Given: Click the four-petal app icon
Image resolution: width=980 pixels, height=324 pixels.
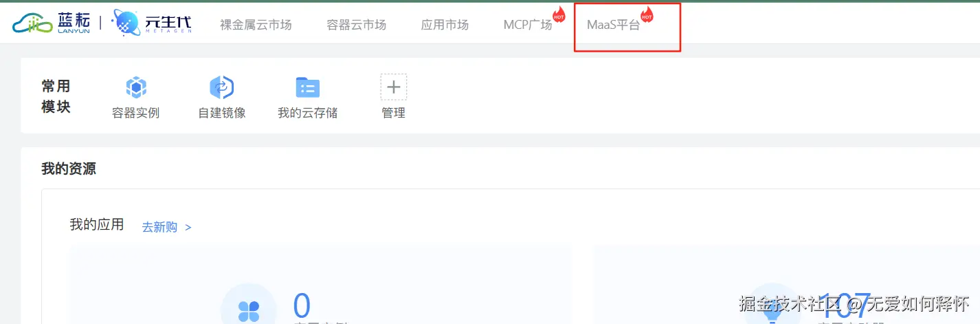Looking at the screenshot, I should [x=248, y=311].
